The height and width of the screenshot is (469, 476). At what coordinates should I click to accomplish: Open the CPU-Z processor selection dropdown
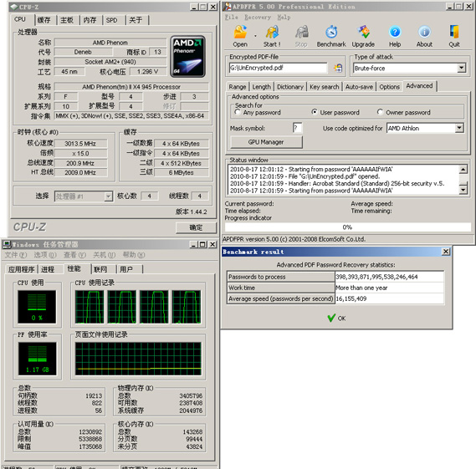coord(109,196)
